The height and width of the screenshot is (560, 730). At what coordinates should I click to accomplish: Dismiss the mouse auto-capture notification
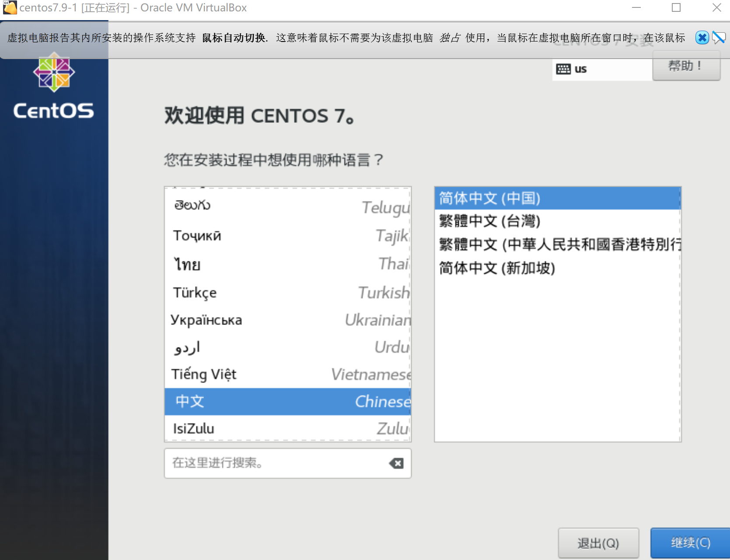point(702,38)
